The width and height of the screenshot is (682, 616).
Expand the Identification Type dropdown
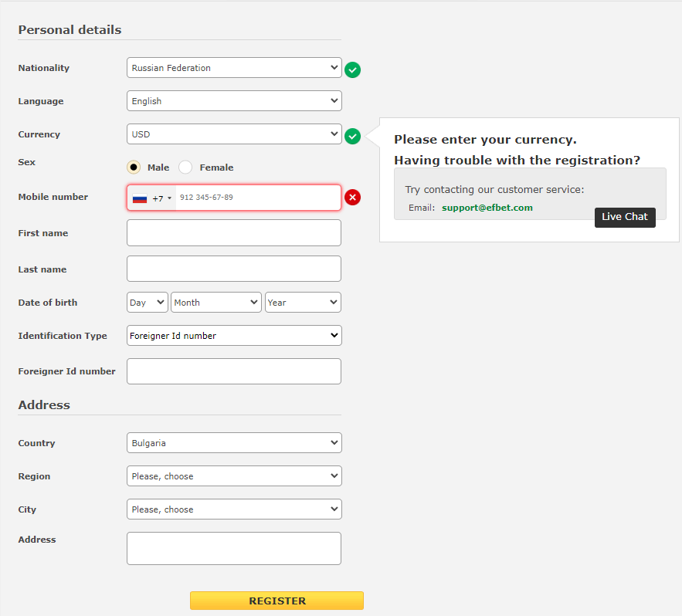point(234,336)
